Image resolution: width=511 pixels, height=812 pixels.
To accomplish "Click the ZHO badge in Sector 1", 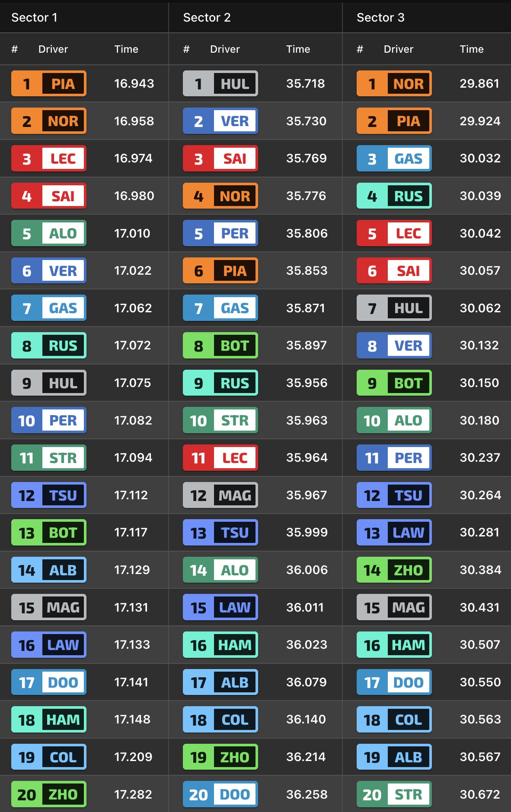I will tap(49, 794).
